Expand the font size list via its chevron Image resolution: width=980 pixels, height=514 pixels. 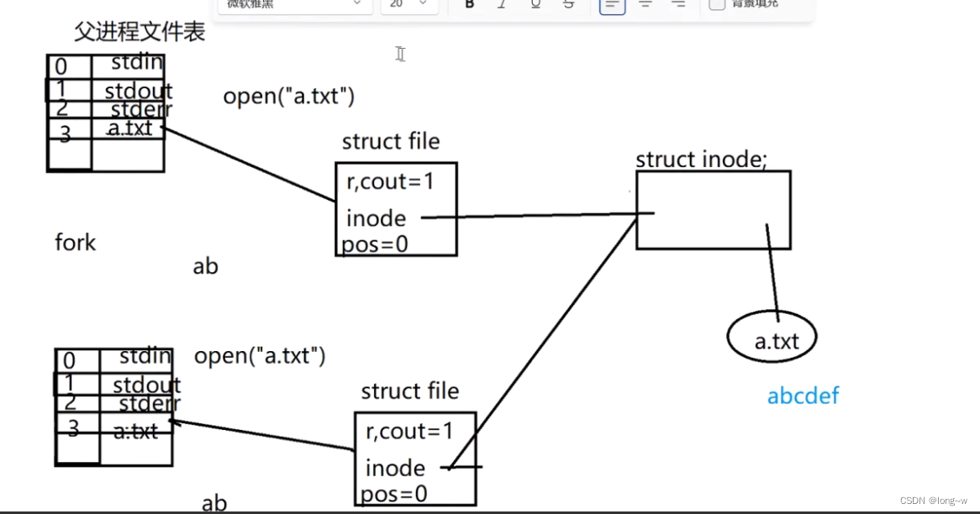pyautogui.click(x=424, y=5)
